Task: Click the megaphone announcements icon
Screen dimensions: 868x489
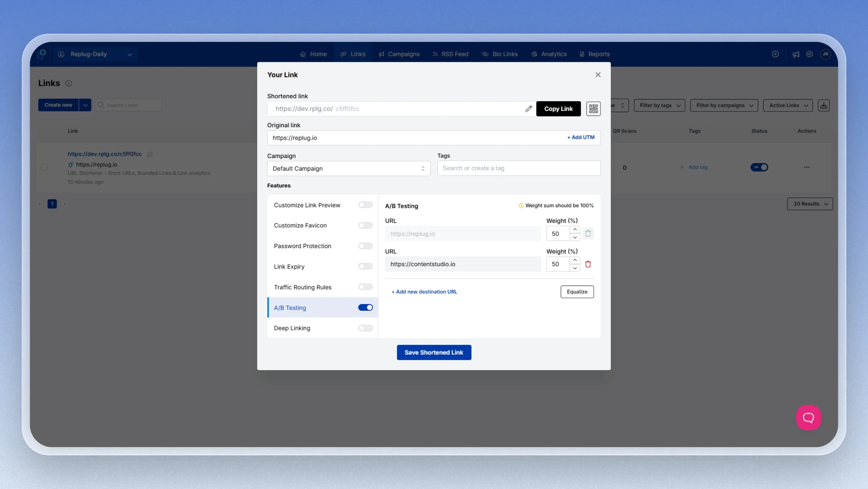Action: tap(796, 54)
